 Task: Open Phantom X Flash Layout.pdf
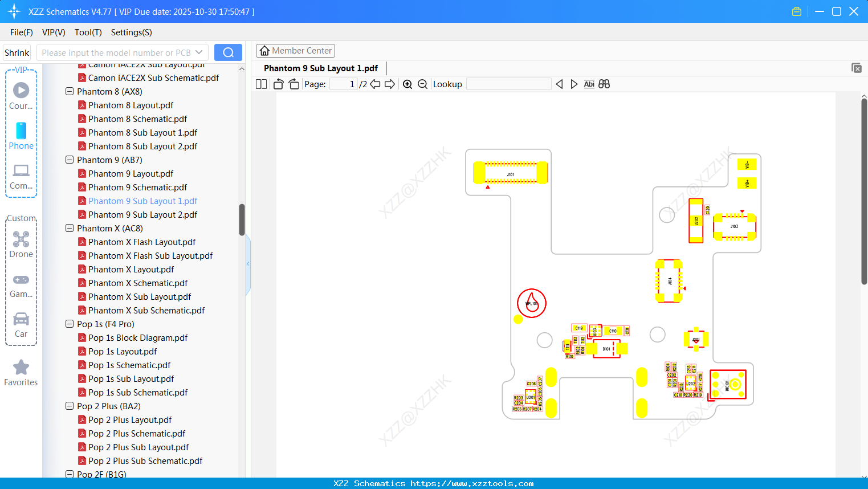pos(142,242)
